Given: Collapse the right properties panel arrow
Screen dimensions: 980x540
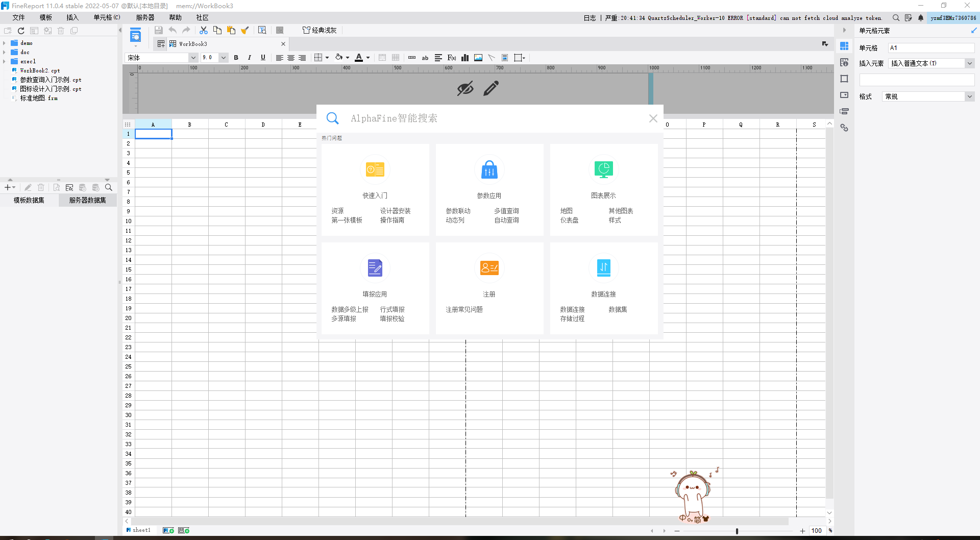Looking at the screenshot, I should coord(844,31).
